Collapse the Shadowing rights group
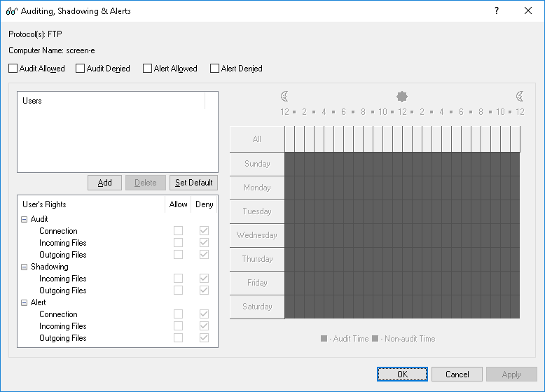Screen dimensions: 545x392 tap(25, 267)
